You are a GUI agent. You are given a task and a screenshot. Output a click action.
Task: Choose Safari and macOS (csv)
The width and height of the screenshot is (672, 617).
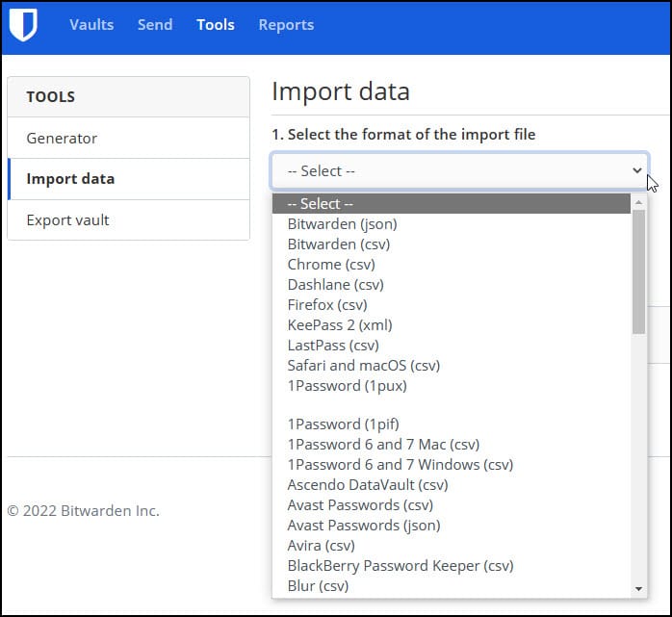click(x=452, y=365)
